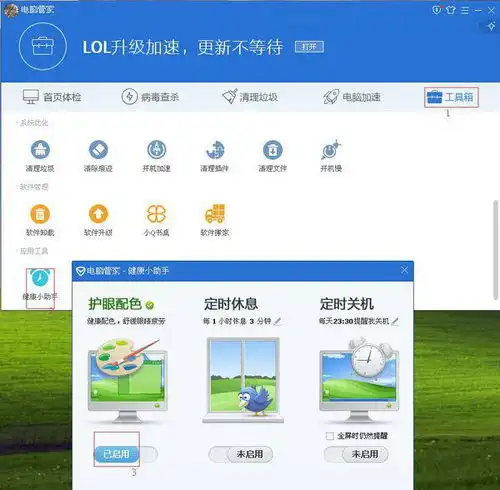This screenshot has height=490, width=500.
Task: Close the 健康小助手 dialog
Action: 404,270
